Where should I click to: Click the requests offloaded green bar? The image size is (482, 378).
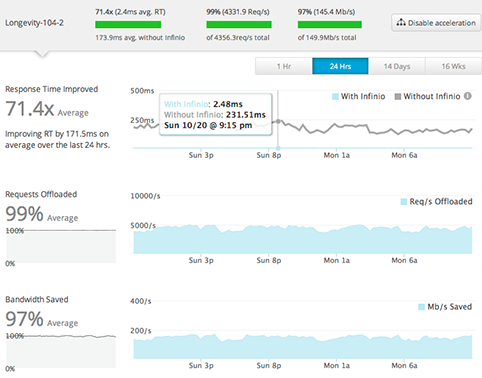coord(239,25)
